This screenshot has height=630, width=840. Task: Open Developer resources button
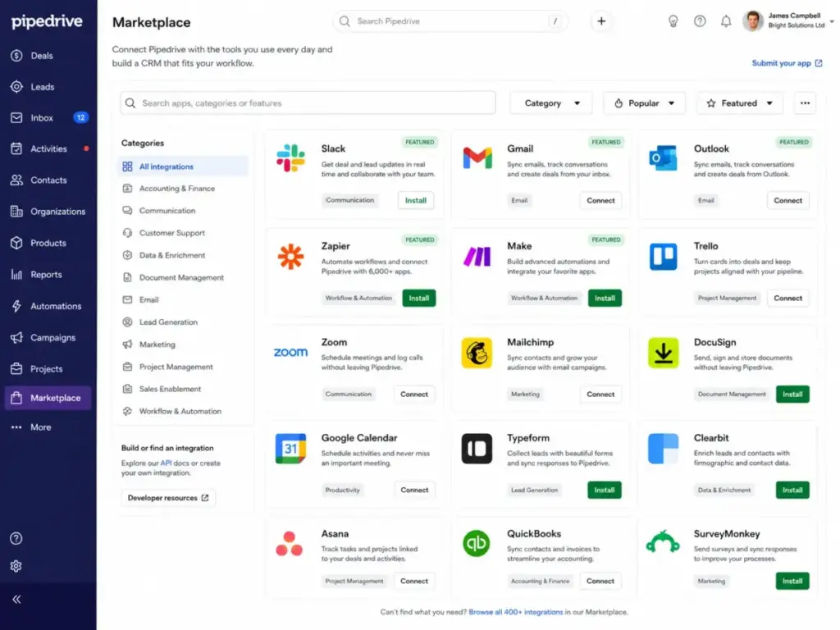click(168, 498)
